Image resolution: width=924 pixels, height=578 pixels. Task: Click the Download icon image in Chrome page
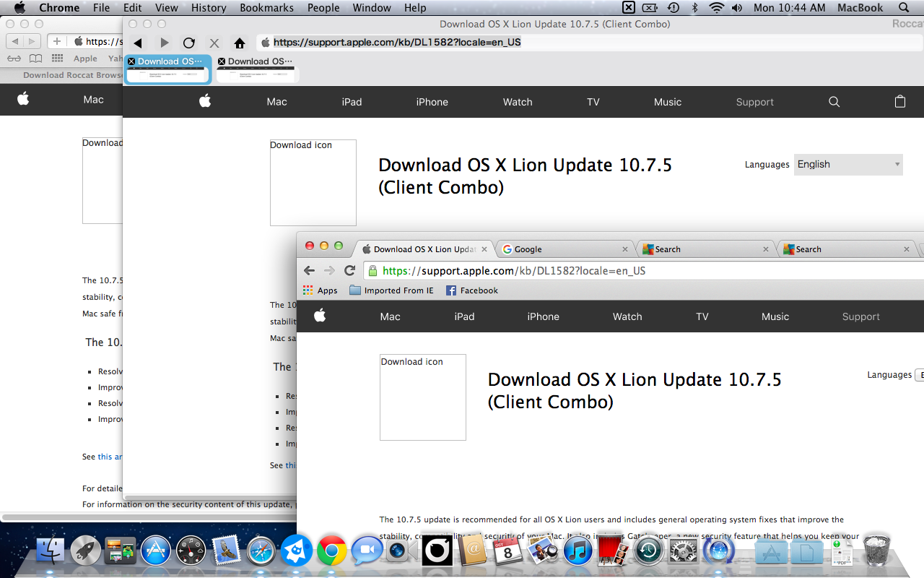(423, 397)
